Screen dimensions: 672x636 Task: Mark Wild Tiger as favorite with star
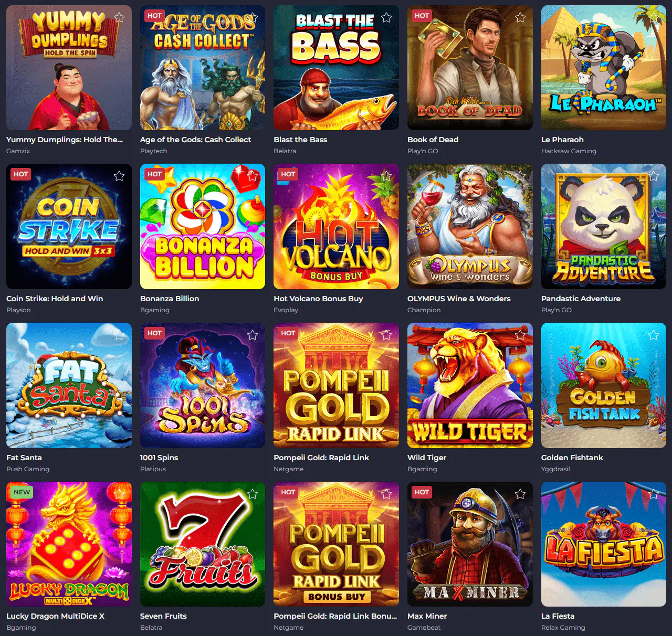tap(520, 335)
